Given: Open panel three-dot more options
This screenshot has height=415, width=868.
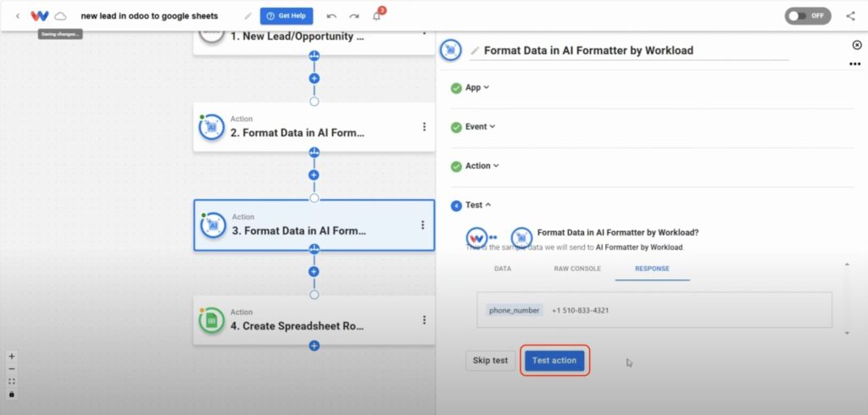Looking at the screenshot, I should point(855,64).
